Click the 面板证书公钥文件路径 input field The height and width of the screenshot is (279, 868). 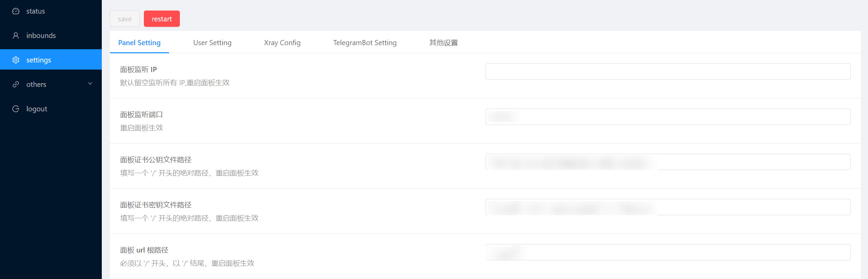click(x=667, y=162)
